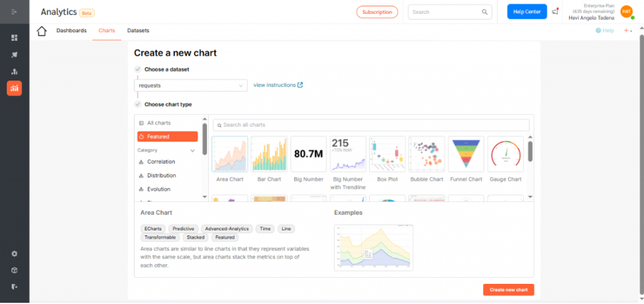Choose the Box Plot chart type
Screen dimensions: 644x304
pos(387,154)
